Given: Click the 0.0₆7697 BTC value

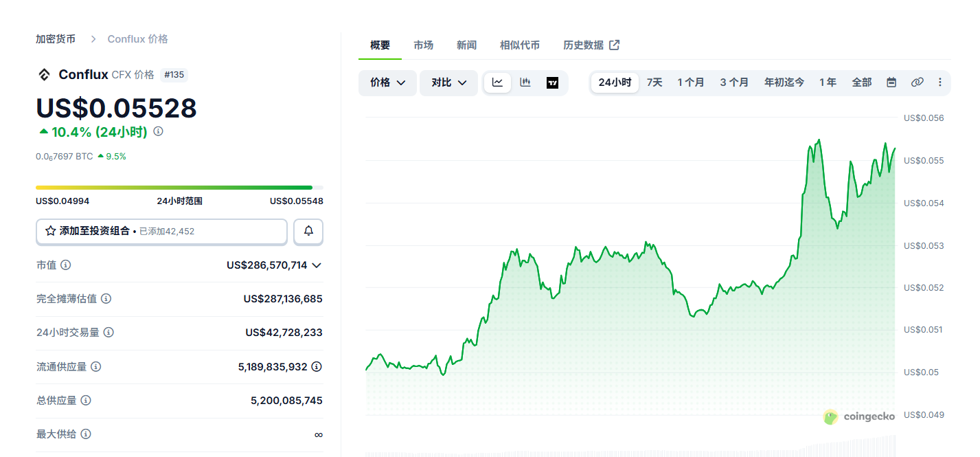Looking at the screenshot, I should tap(64, 157).
